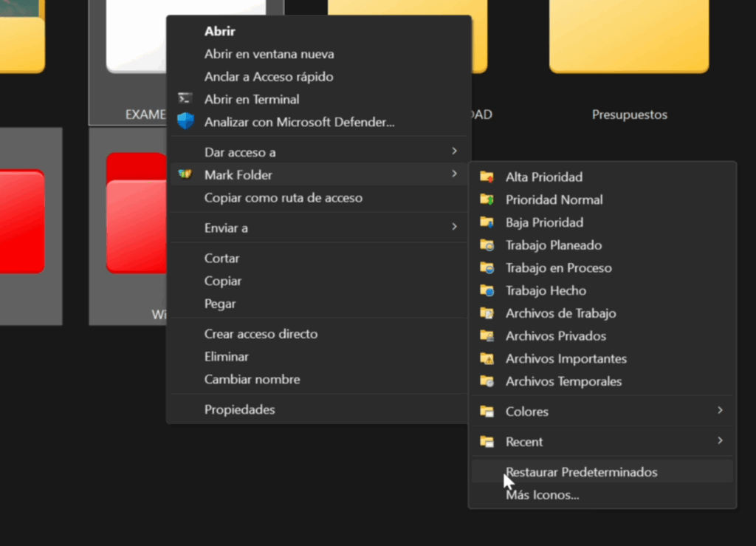Screen dimensions: 756x546
Task: Click the Baja Prioridad folder icon
Action: 487,222
